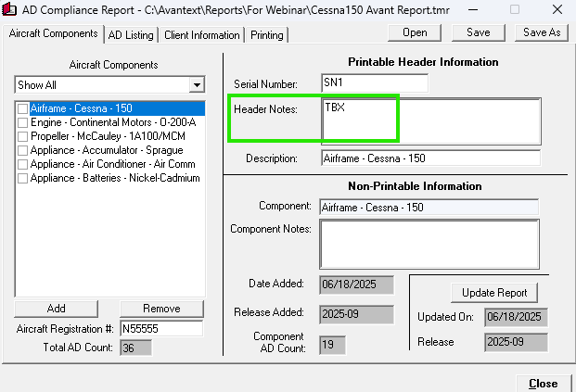Check the Airframe - Cessna - 150 checkbox
This screenshot has height=392, width=576.
click(x=22, y=109)
